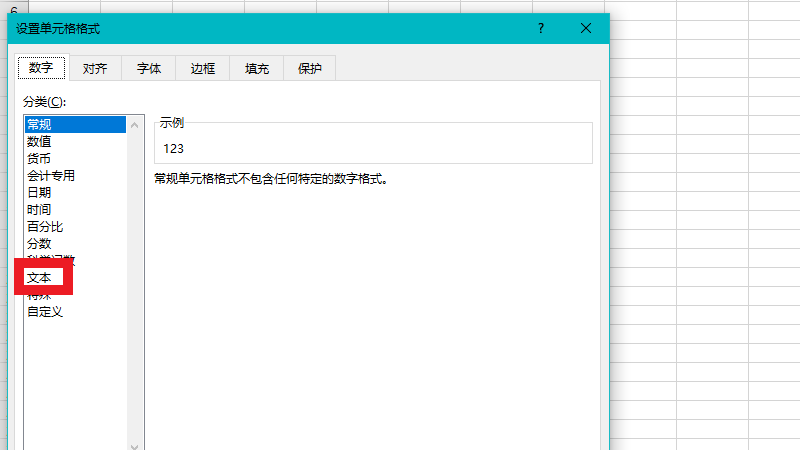
Task: Choose 自定义 from the category list
Action: pyautogui.click(x=45, y=312)
